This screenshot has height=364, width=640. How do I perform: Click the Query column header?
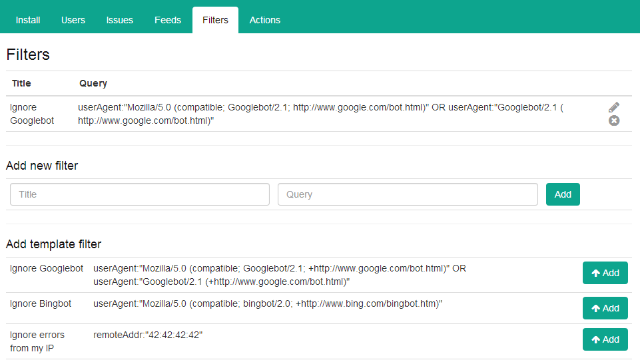pos(93,83)
